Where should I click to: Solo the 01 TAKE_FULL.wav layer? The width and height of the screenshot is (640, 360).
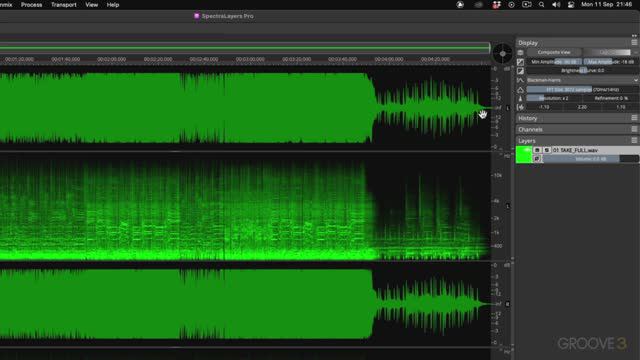[547, 150]
